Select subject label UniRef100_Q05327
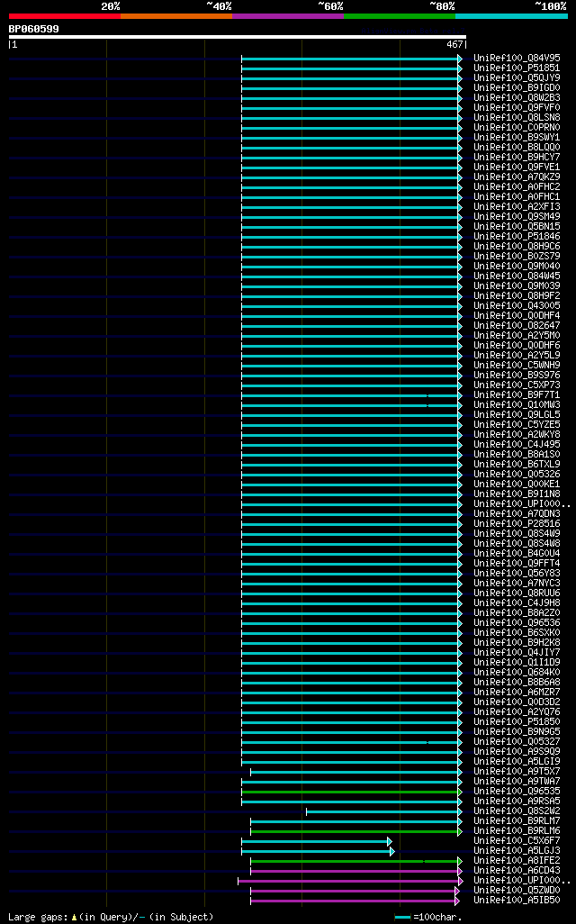The width and height of the screenshot is (576, 924). tap(517, 741)
